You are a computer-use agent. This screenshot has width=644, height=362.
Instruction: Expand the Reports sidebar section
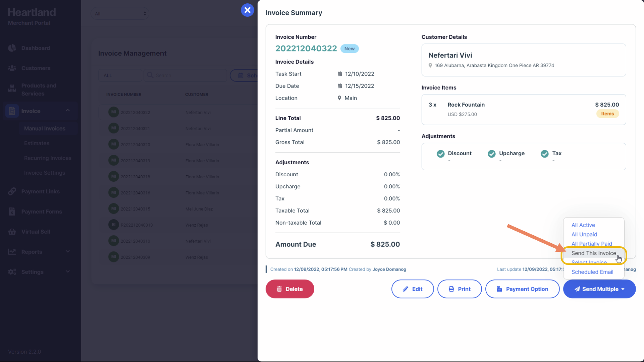[x=68, y=251]
